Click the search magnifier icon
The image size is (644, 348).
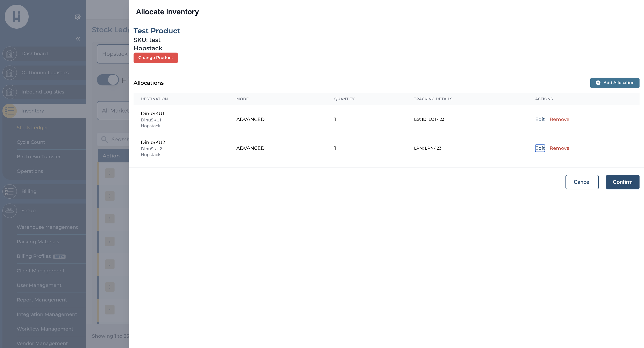pyautogui.click(x=104, y=140)
